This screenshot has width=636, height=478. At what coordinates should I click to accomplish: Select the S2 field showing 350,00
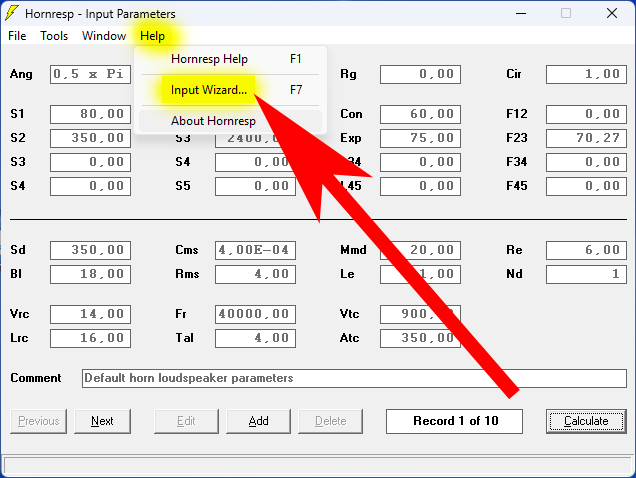(90, 138)
